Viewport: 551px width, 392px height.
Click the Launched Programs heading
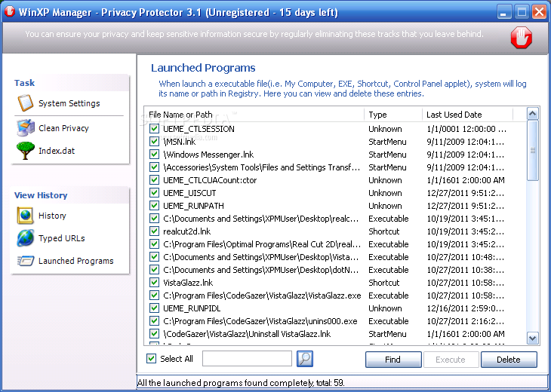(x=203, y=68)
